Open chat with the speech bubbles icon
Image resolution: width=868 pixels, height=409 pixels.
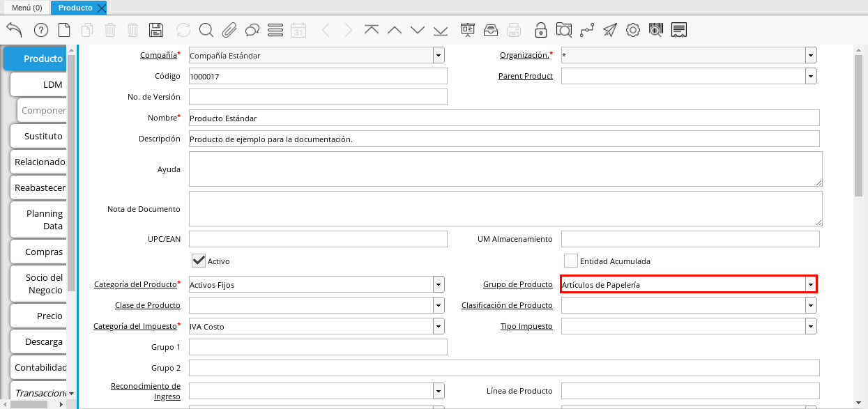click(252, 30)
